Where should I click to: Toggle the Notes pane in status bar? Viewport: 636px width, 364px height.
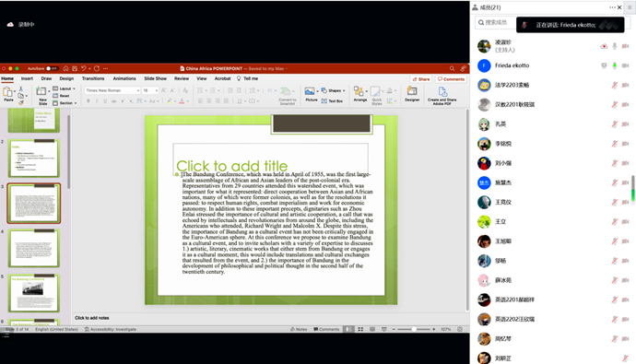pos(299,329)
